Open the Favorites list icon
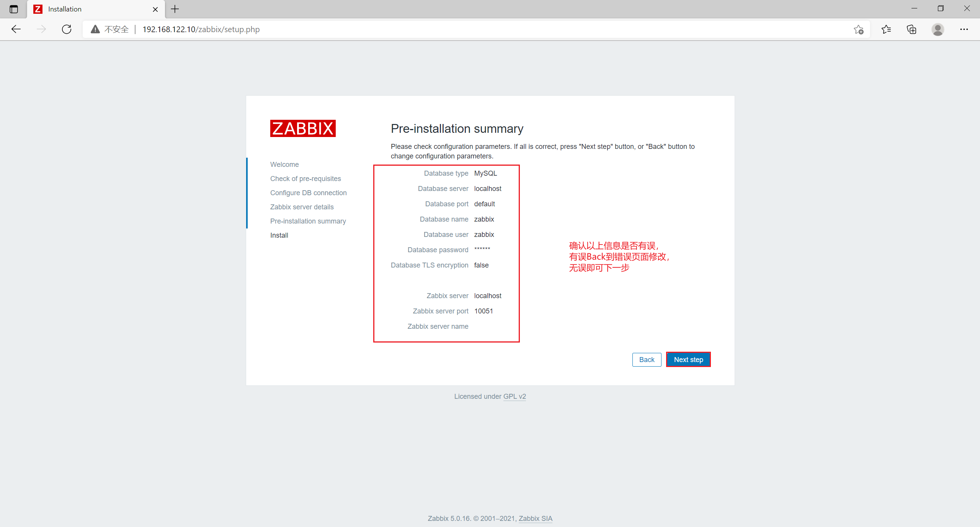Viewport: 980px width, 527px height. (886, 29)
